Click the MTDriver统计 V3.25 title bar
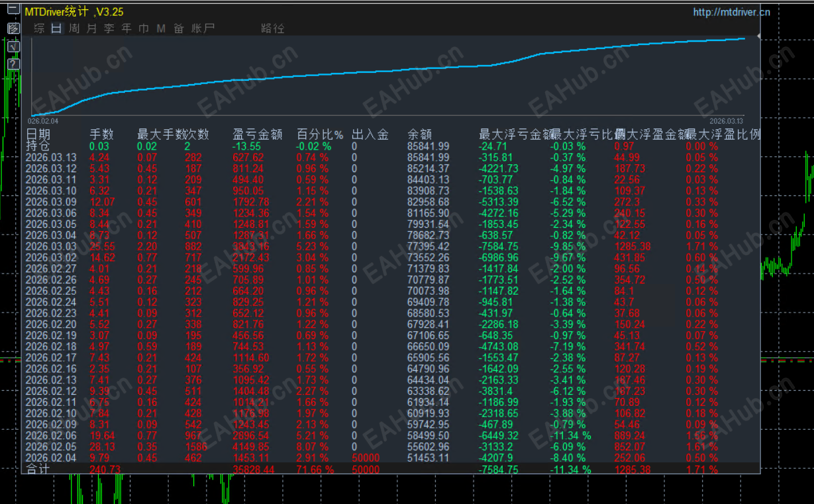Viewport: 814px width, 504px height. pyautogui.click(x=75, y=11)
